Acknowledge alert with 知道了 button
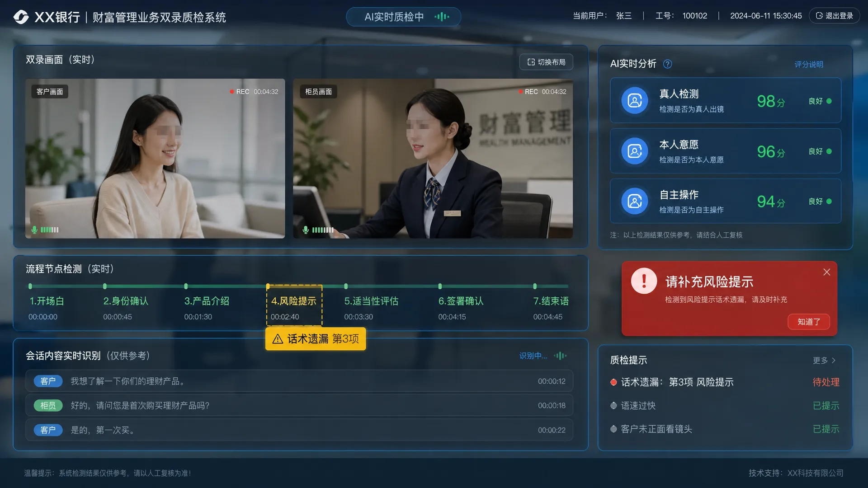Screen dimensions: 868x488 pos(809,322)
